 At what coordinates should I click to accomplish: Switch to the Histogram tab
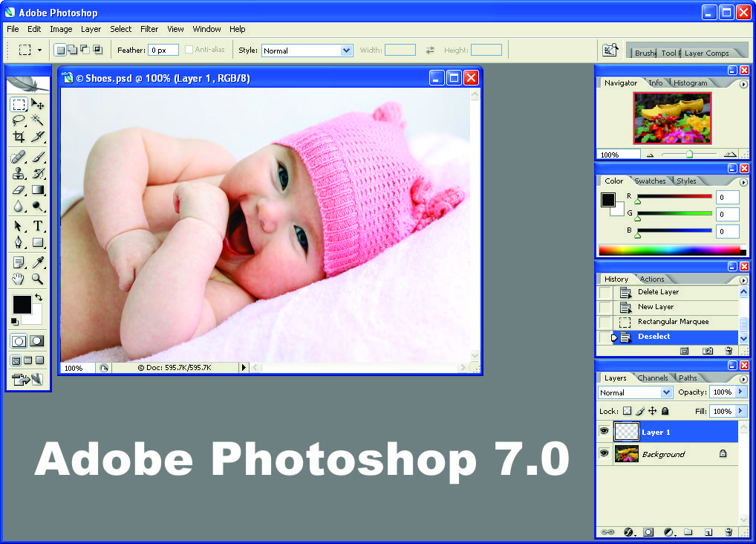pyautogui.click(x=690, y=83)
